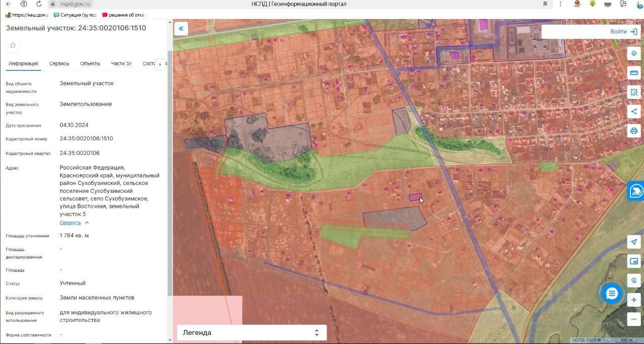Collapse the info side panel with double chevron
Screen dimensions: 644x344
(181, 29)
